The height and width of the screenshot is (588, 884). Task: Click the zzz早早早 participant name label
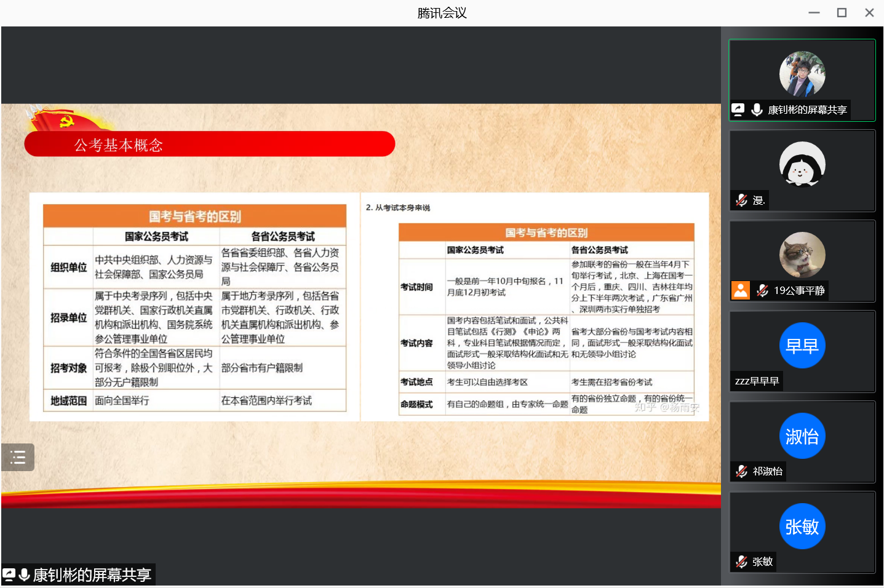pos(757,381)
